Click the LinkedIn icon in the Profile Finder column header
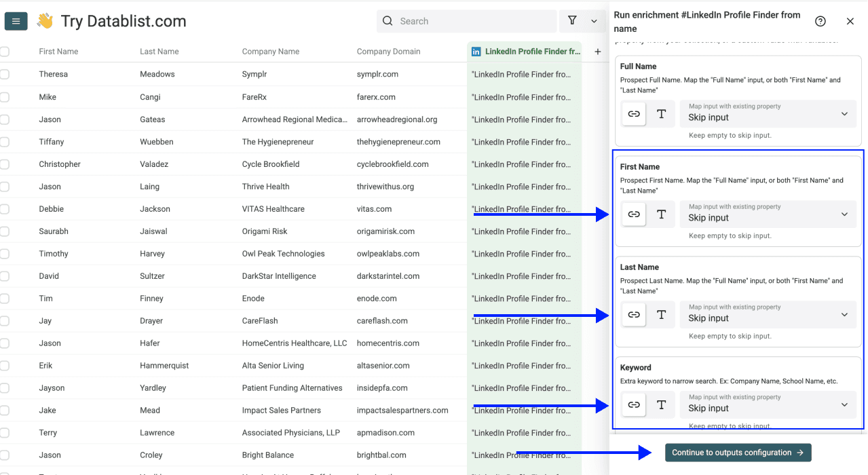The height and width of the screenshot is (475, 868). click(476, 51)
